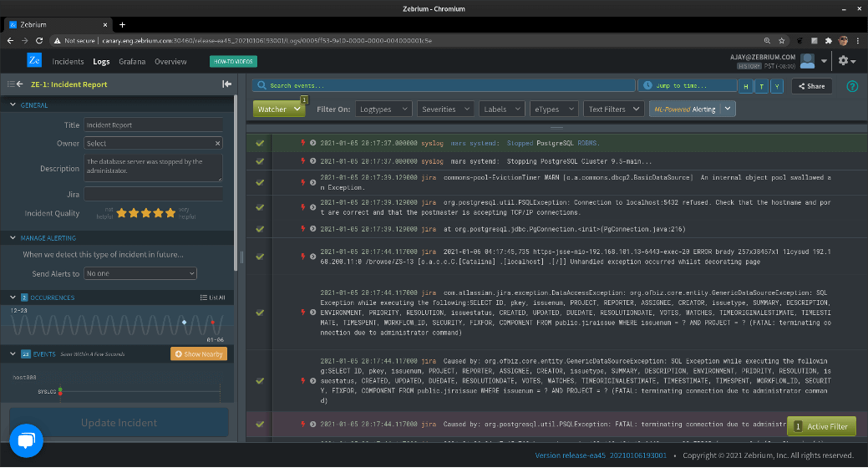Open the Incidents nav item
The image size is (868, 468).
click(69, 62)
